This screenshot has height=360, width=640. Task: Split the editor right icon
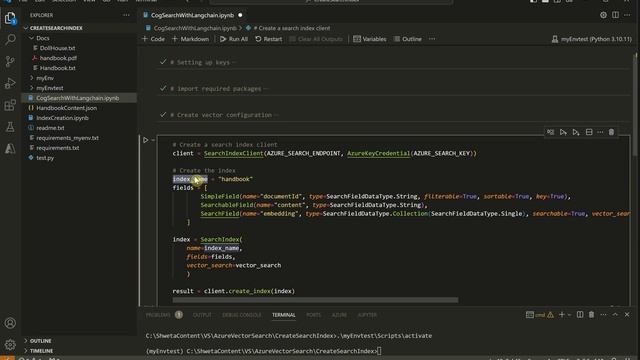tap(615, 15)
